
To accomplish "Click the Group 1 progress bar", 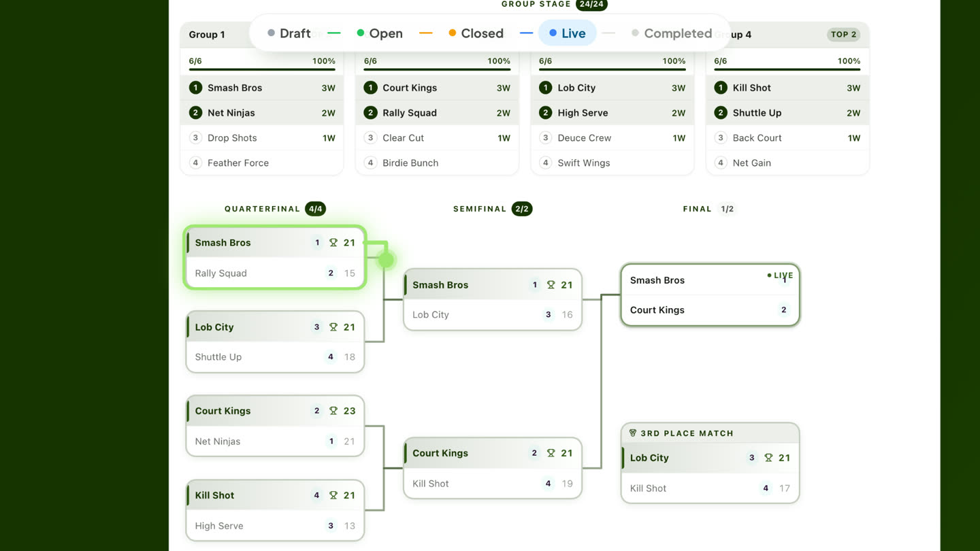I will (x=262, y=69).
